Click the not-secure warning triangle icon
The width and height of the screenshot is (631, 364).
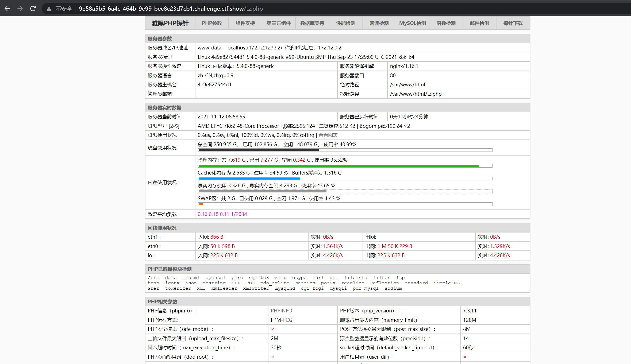click(49, 9)
